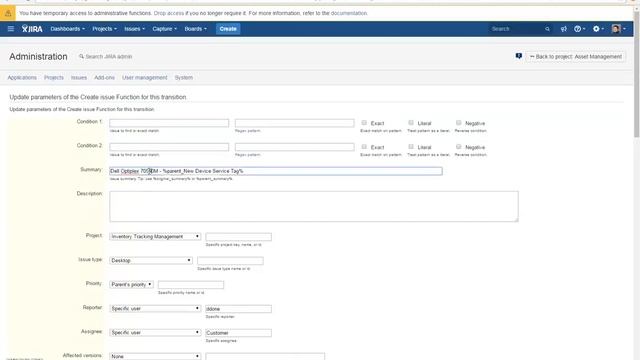
Task: Open the feedback megaphone icon
Action: (x=564, y=29)
